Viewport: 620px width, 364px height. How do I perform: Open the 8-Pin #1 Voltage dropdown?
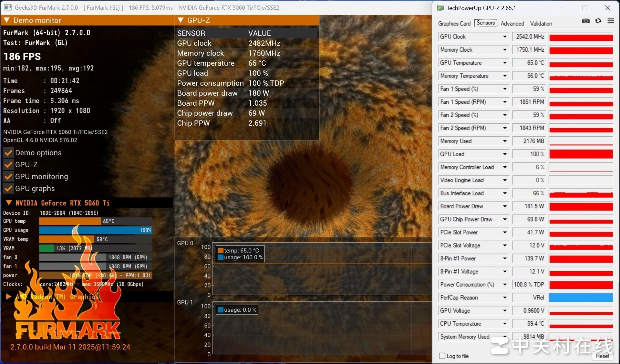tap(505, 272)
